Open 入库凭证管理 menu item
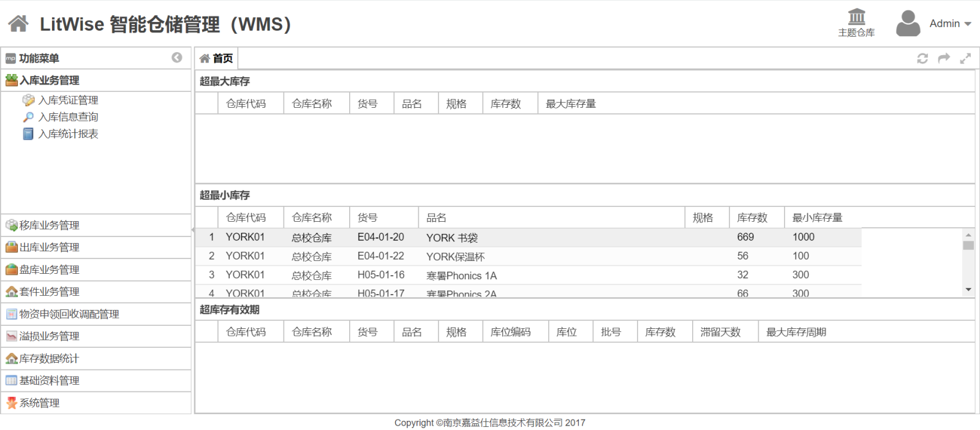980x430 pixels. [x=68, y=100]
